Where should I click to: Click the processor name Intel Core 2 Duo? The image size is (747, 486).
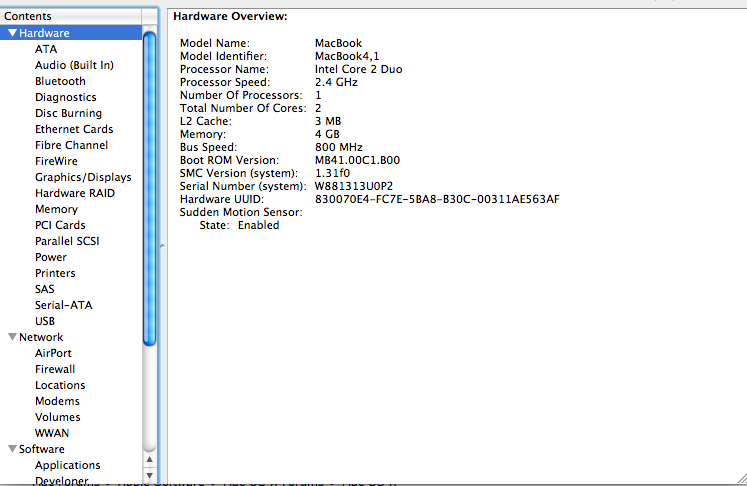(x=358, y=69)
